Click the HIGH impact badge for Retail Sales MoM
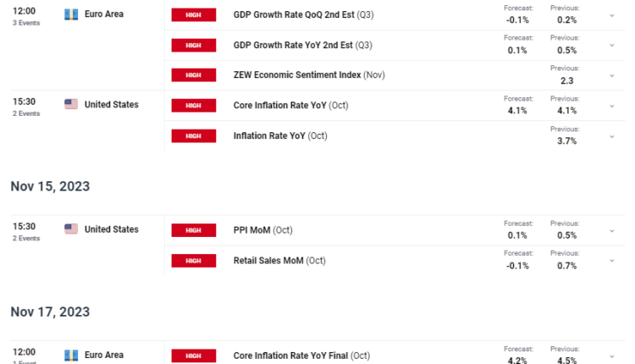The height and width of the screenshot is (364, 635). [193, 261]
